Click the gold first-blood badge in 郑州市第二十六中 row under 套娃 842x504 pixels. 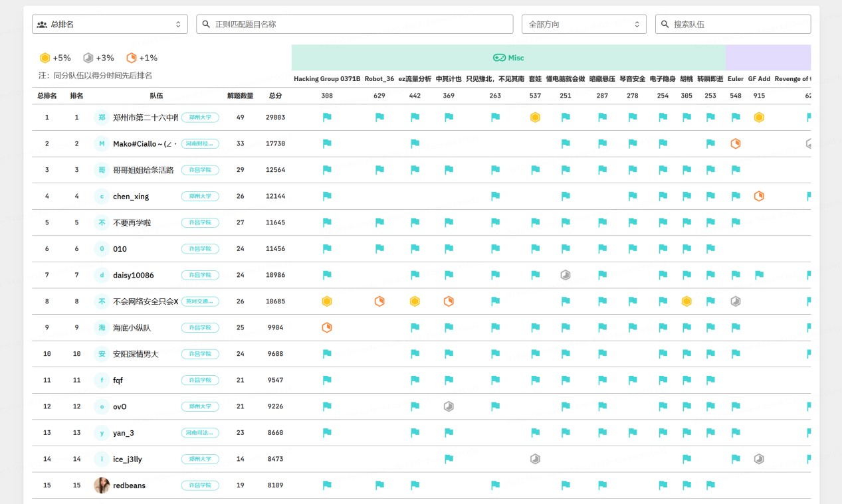535,118
